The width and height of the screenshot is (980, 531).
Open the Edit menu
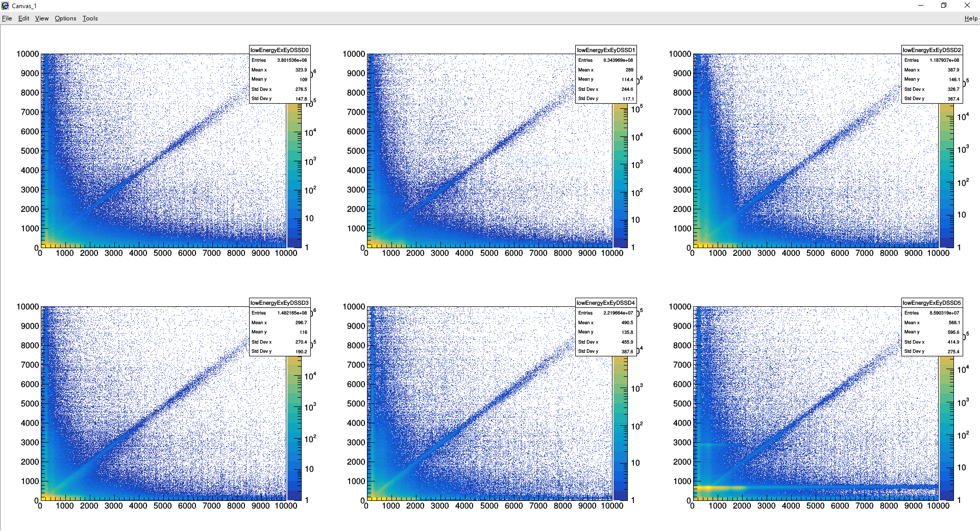pos(23,18)
